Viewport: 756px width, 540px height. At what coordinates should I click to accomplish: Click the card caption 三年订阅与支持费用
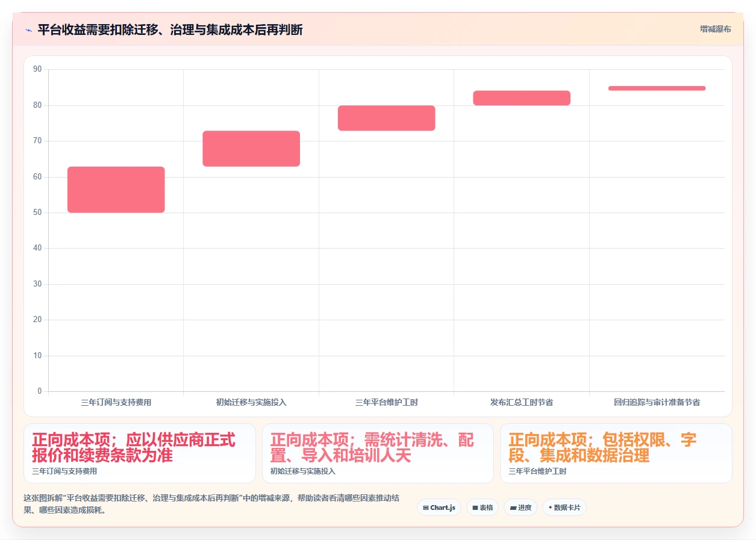64,471
